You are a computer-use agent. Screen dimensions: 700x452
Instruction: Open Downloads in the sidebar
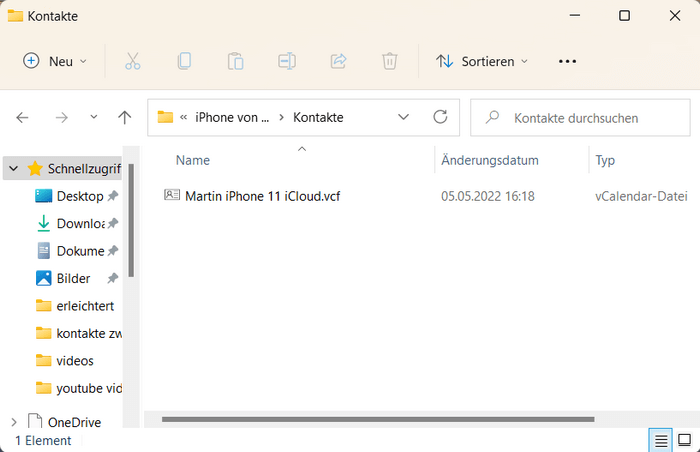click(x=81, y=223)
